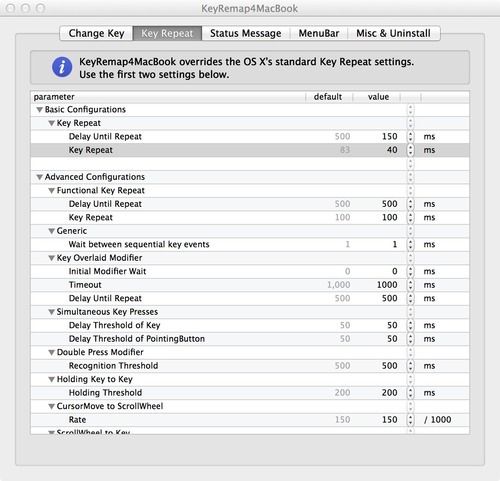This screenshot has width=500, height=481.
Task: Edit value 150 of basic Delay Until Repeat
Action: pyautogui.click(x=389, y=137)
